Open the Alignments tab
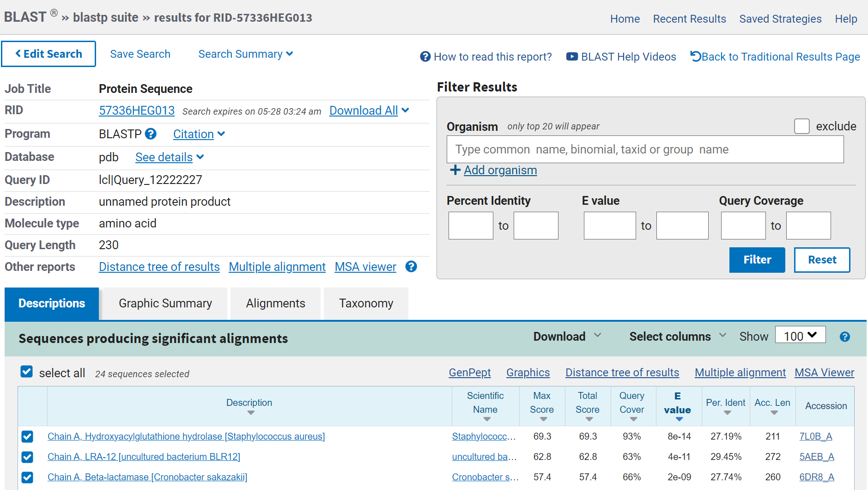This screenshot has width=868, height=490. pos(275,304)
